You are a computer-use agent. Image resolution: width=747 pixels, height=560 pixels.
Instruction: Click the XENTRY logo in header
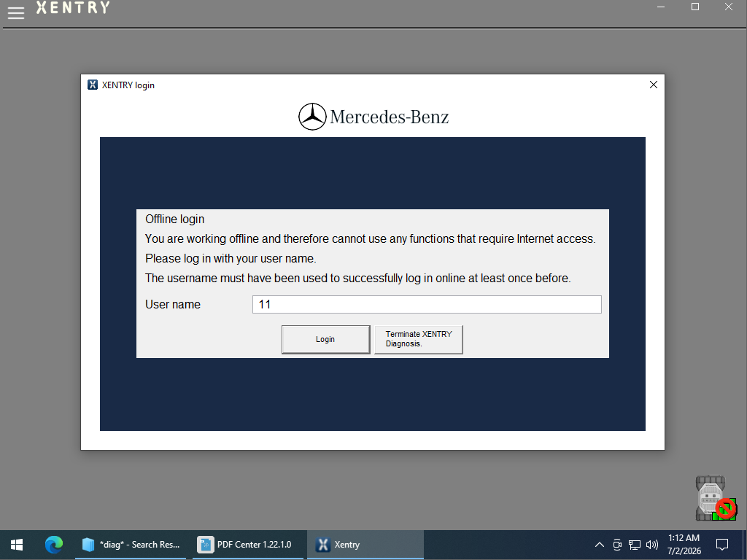pos(73,7)
